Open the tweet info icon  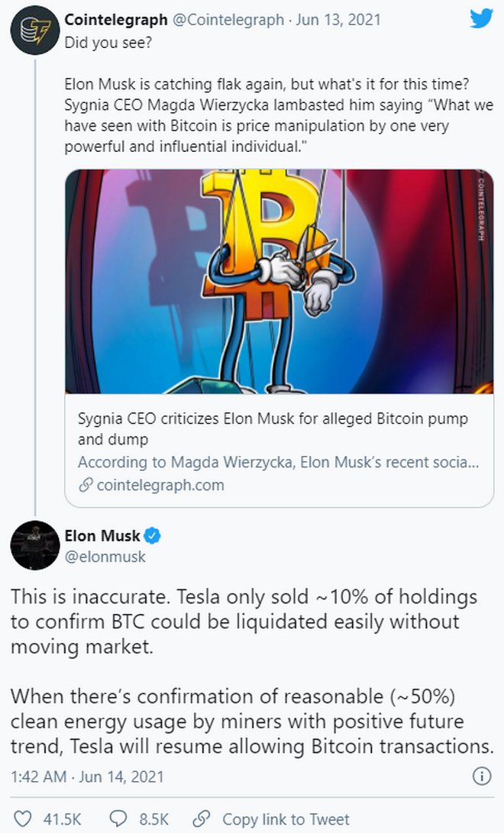481,776
